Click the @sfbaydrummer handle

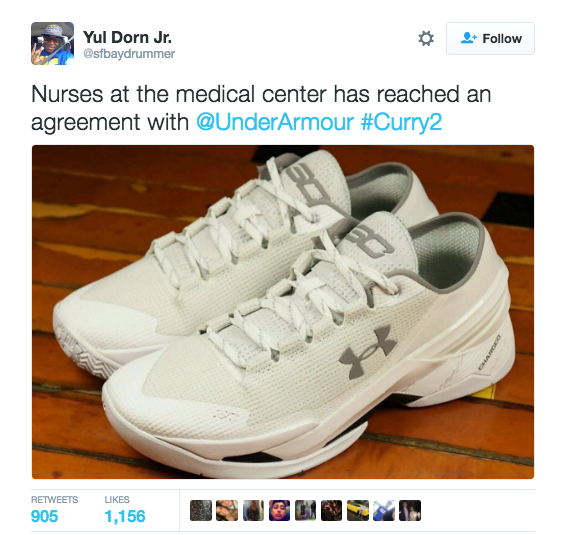click(129, 54)
